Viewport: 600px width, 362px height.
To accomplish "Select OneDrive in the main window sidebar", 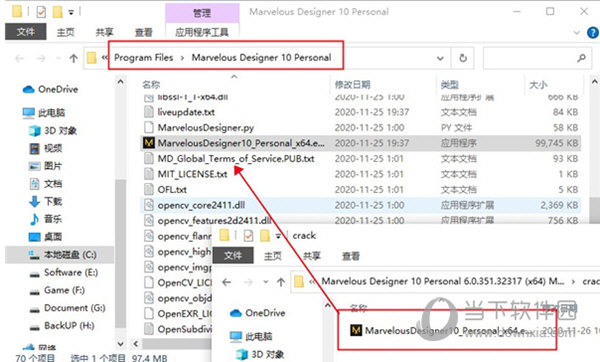I will click(x=50, y=90).
